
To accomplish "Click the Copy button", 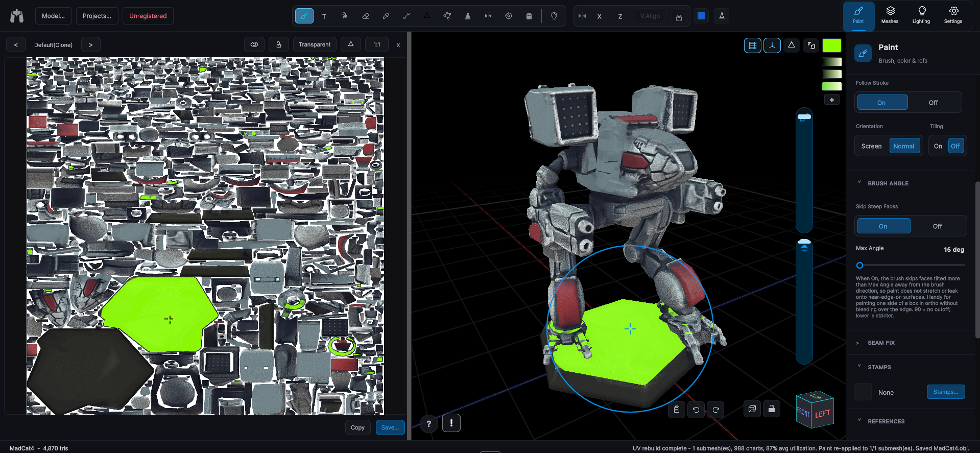I will click(357, 427).
